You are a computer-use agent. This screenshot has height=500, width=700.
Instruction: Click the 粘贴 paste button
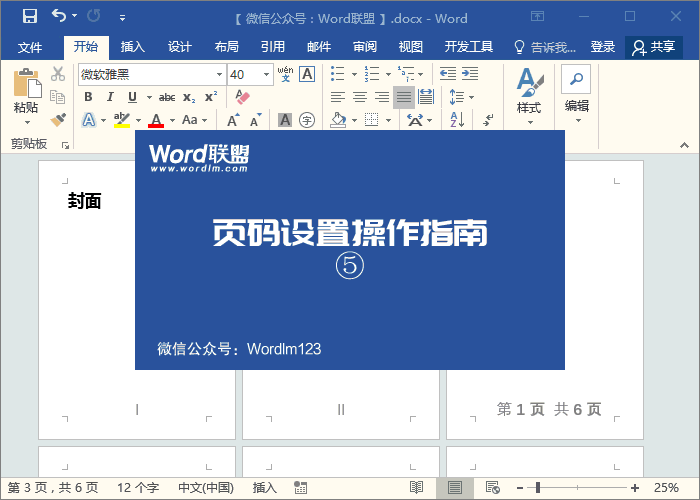click(x=26, y=91)
